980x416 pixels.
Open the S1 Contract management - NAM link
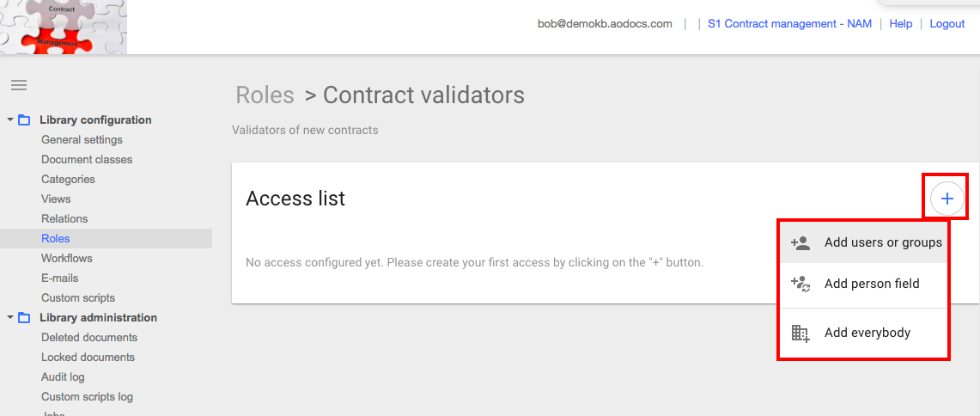pyautogui.click(x=789, y=24)
